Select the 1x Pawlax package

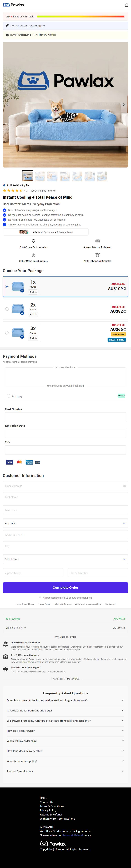65,287
